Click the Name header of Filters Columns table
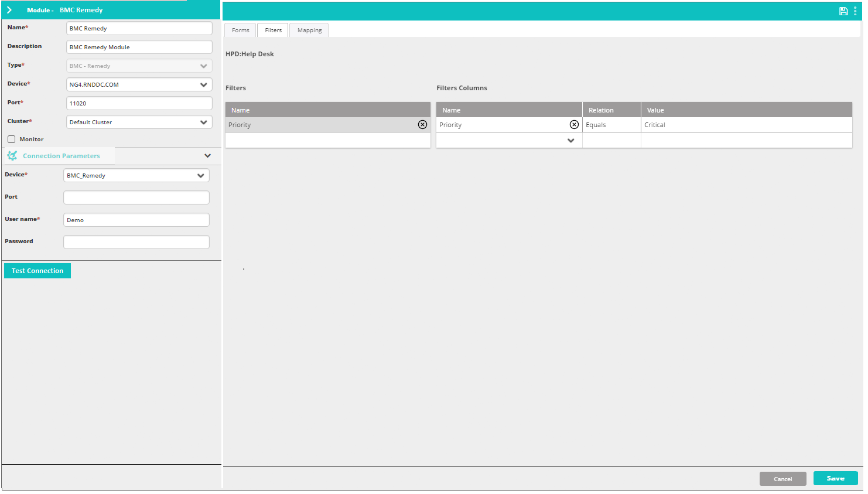The width and height of the screenshot is (868, 494). [509, 110]
